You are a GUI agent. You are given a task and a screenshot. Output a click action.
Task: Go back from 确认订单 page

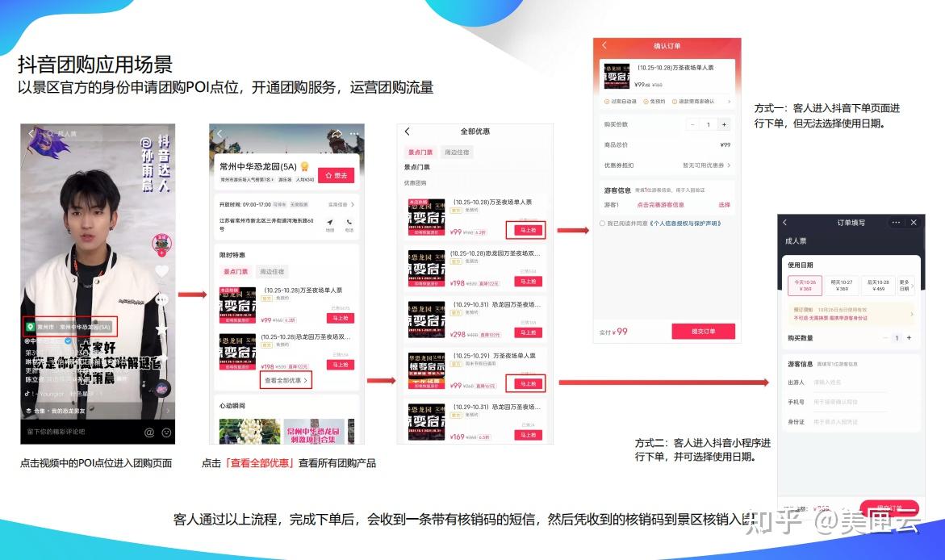[x=604, y=46]
